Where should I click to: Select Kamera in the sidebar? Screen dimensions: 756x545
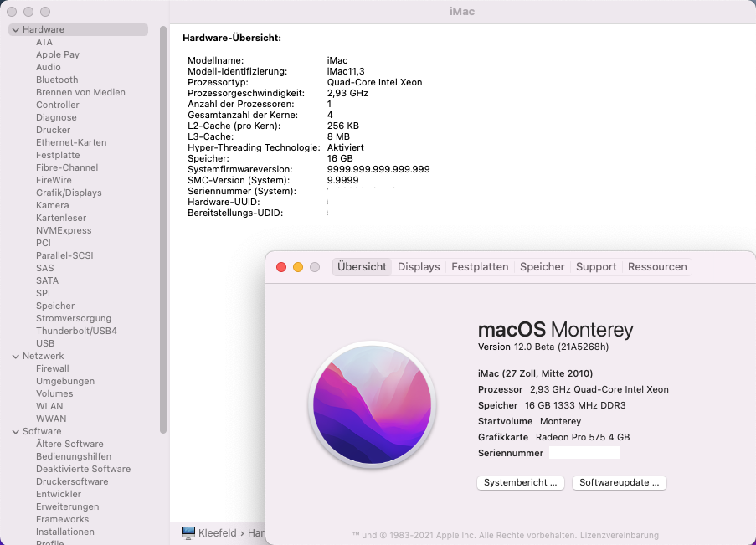click(x=52, y=205)
